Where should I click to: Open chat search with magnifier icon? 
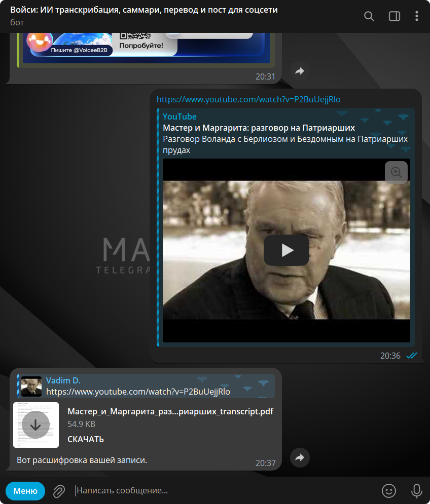click(369, 16)
